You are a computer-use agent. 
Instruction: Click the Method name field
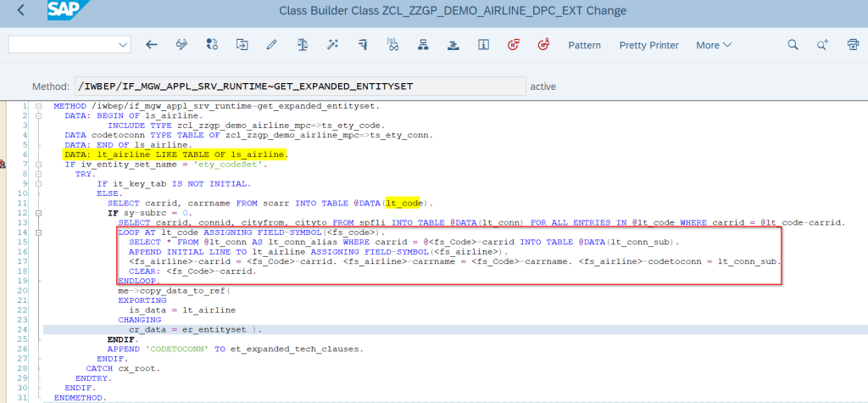point(298,87)
